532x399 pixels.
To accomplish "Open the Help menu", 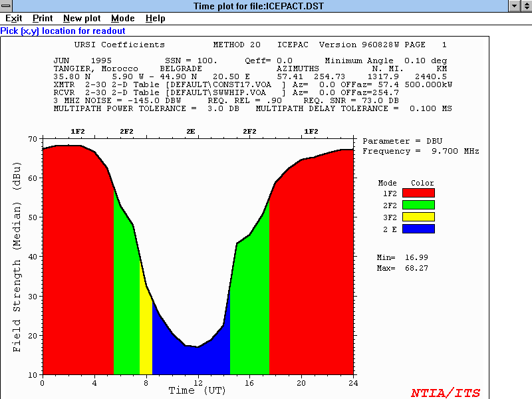I will [x=156, y=19].
